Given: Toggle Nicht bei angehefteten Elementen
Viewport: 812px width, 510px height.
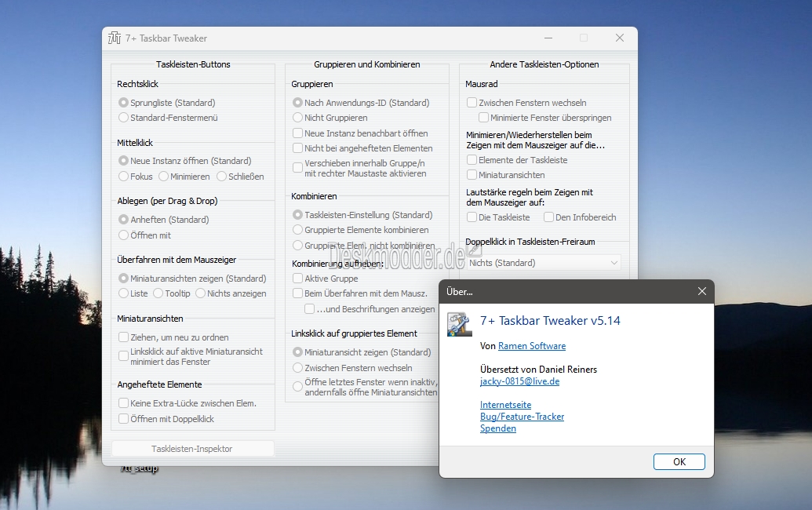Looking at the screenshot, I should pyautogui.click(x=297, y=148).
